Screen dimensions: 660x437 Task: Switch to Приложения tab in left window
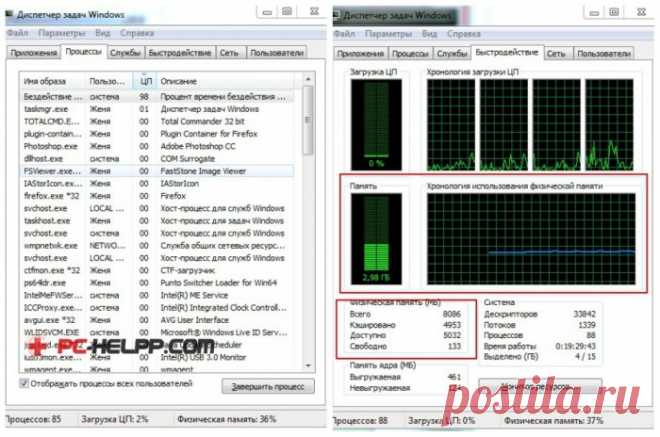pyautogui.click(x=34, y=53)
